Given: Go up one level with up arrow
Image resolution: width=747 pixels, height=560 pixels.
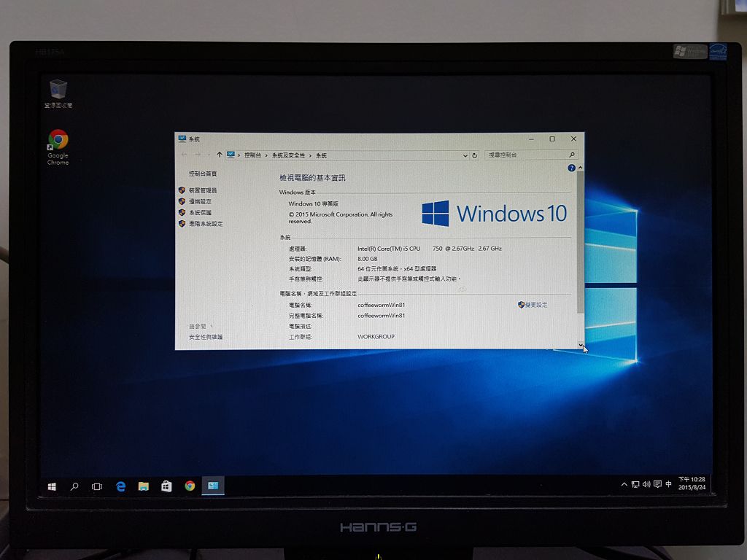Looking at the screenshot, I should point(219,155).
